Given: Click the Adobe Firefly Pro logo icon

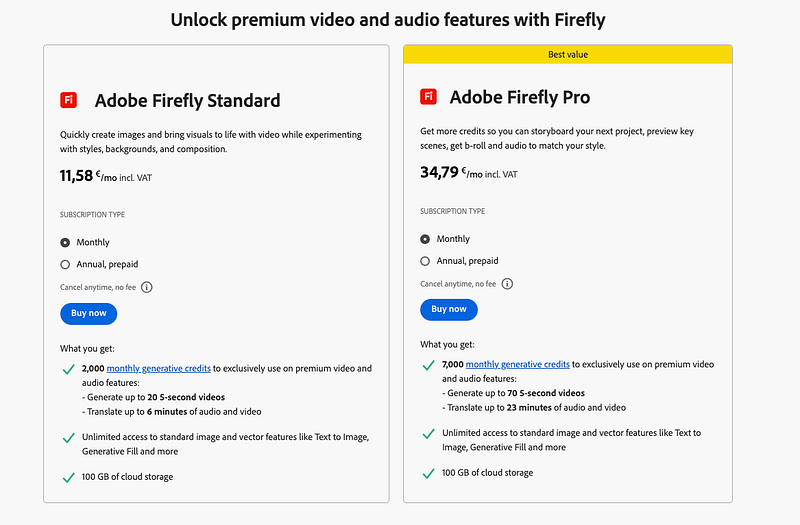Looking at the screenshot, I should point(428,97).
